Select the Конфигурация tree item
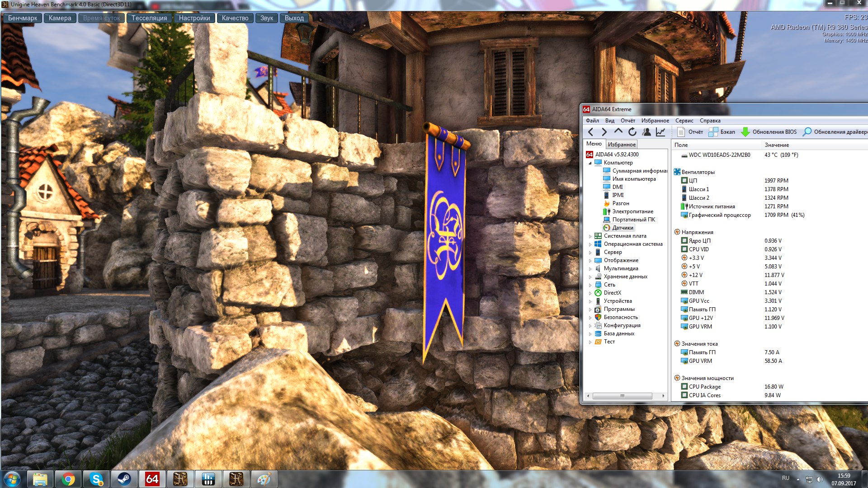868x488 pixels. [x=618, y=325]
